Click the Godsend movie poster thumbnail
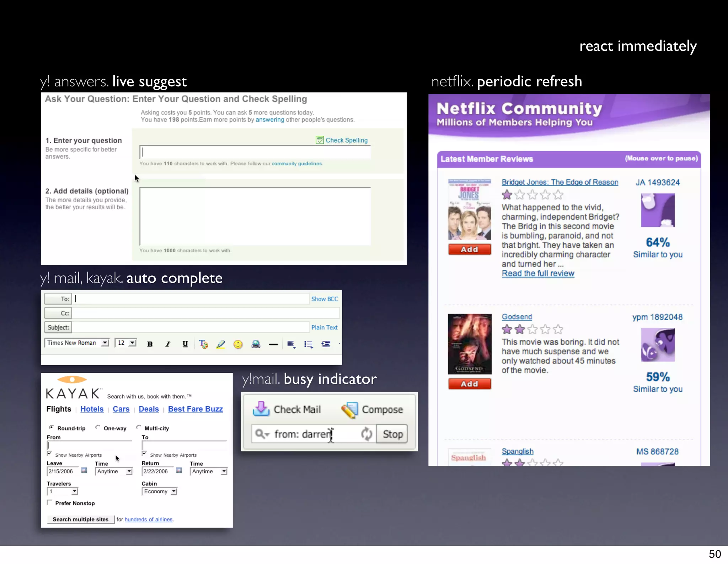Viewport: 728px width, 564px height. tap(470, 344)
